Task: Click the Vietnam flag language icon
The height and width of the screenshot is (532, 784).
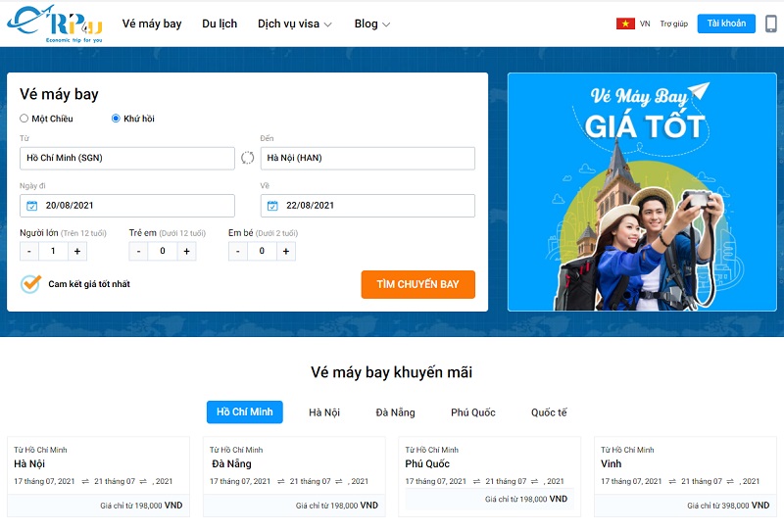Action: [625, 24]
